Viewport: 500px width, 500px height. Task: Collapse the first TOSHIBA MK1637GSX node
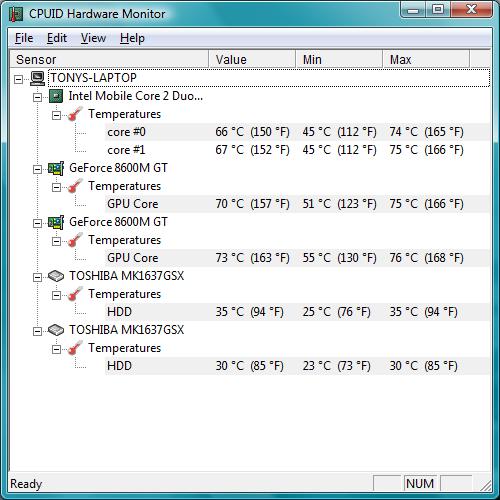tap(37, 277)
